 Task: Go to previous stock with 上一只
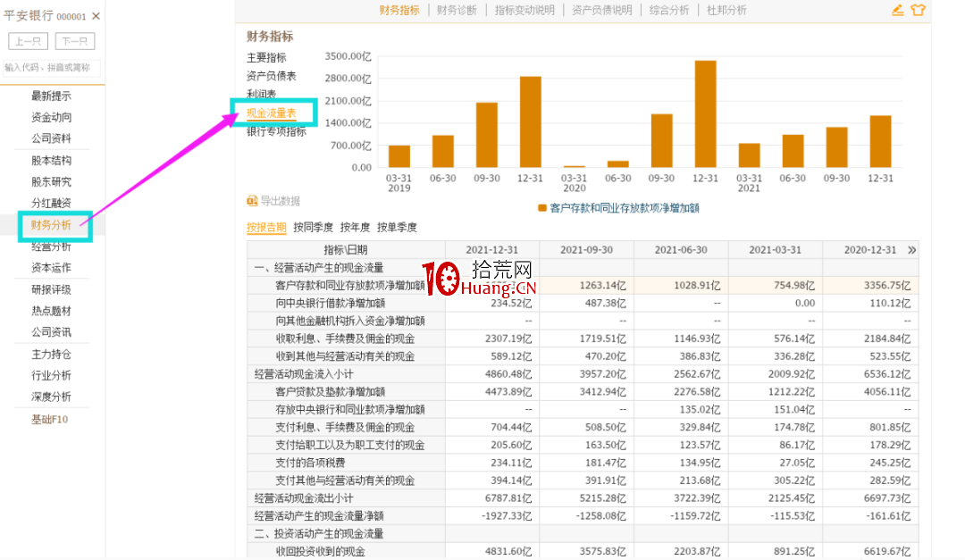tap(29, 41)
